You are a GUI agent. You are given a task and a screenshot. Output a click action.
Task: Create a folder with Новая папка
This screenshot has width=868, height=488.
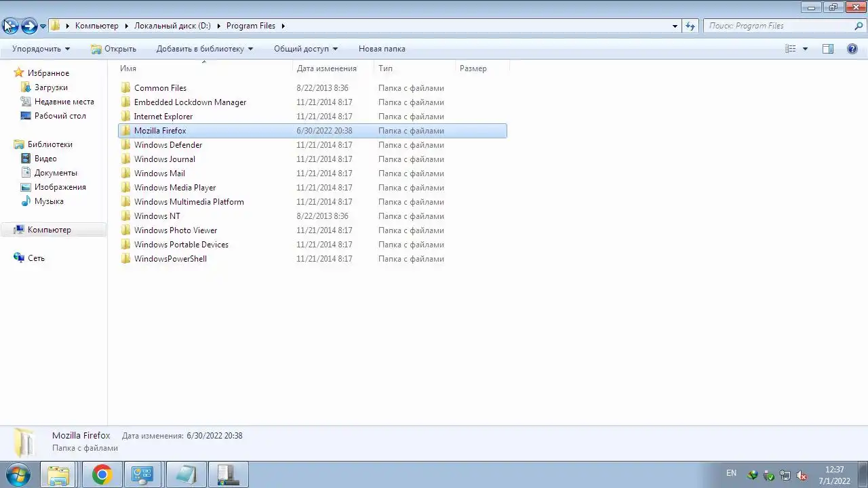click(x=382, y=49)
